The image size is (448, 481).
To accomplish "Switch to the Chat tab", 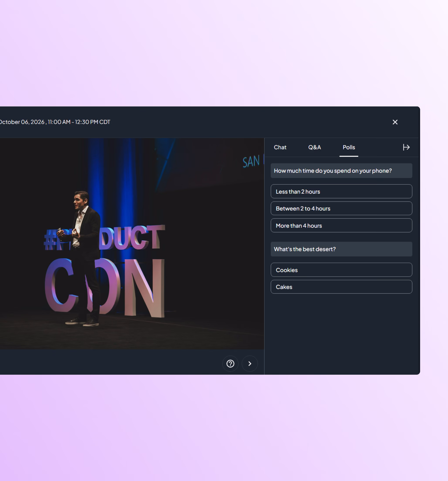I will 280,147.
